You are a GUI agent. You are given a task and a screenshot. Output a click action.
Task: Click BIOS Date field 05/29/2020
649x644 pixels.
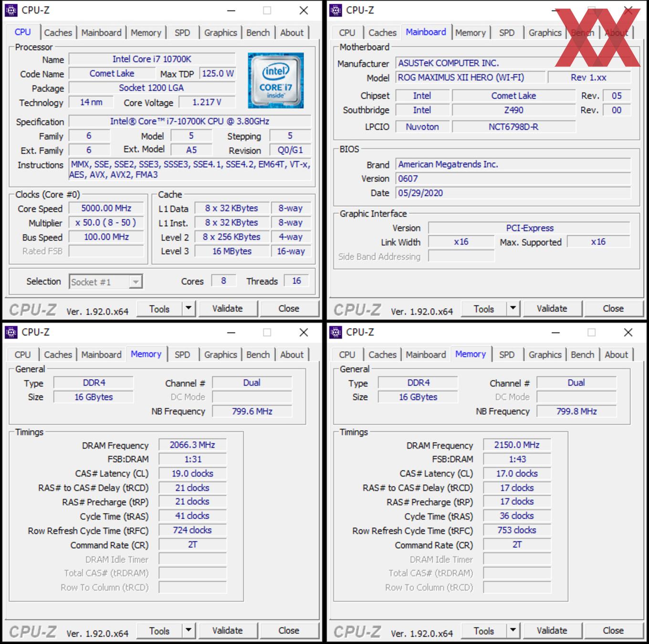(x=513, y=193)
